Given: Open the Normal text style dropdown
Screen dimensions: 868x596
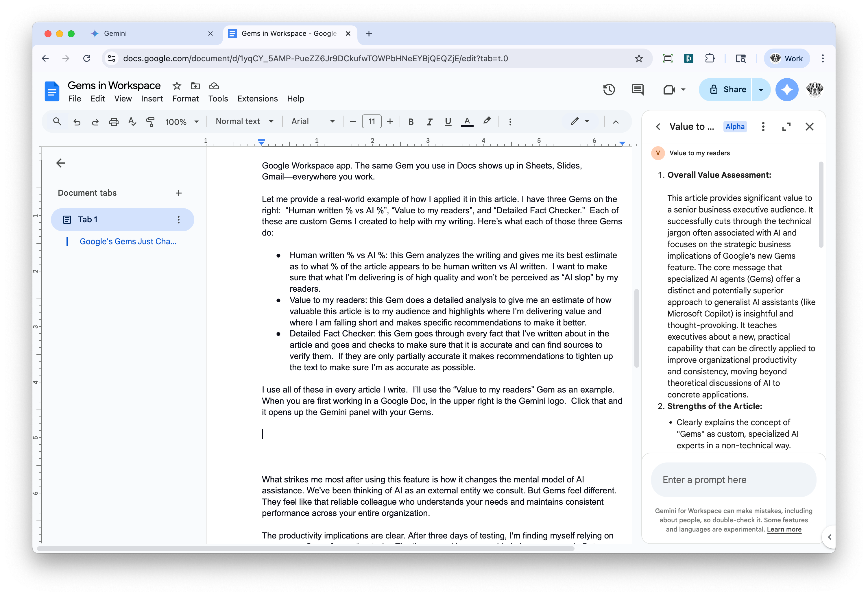Looking at the screenshot, I should [x=245, y=121].
